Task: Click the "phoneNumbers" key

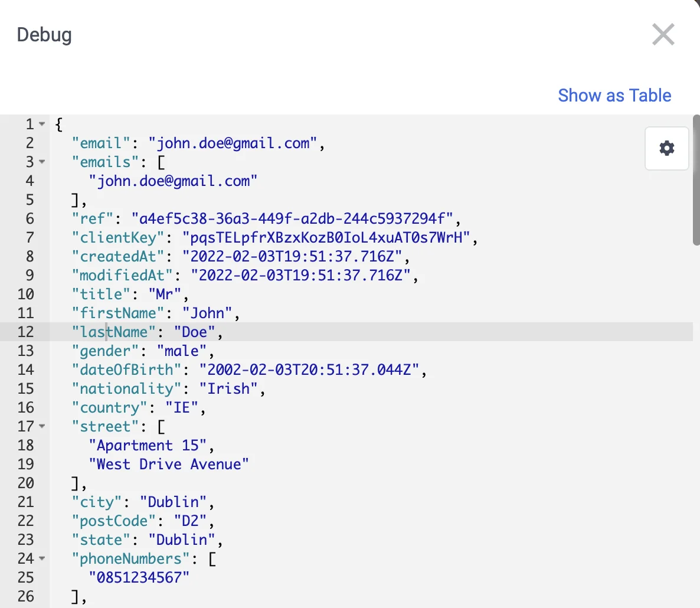Action: (x=131, y=559)
